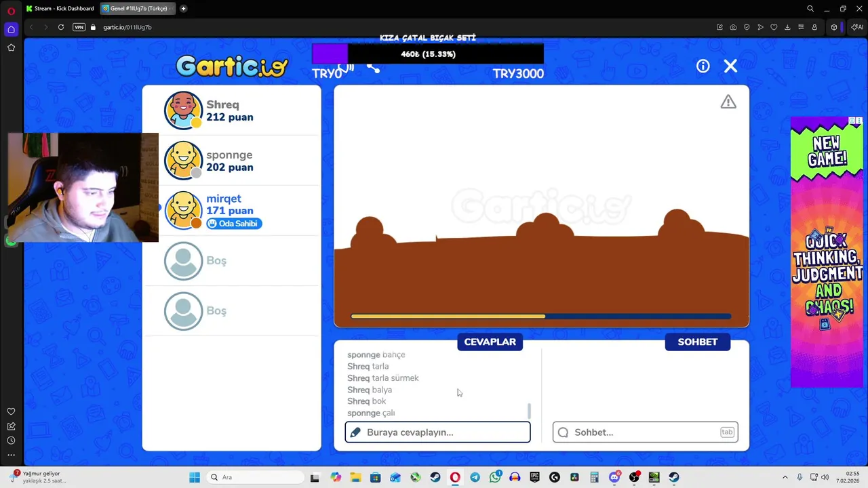Open Epic Games Launcher from taskbar
The height and width of the screenshot is (488, 868).
[x=534, y=477]
